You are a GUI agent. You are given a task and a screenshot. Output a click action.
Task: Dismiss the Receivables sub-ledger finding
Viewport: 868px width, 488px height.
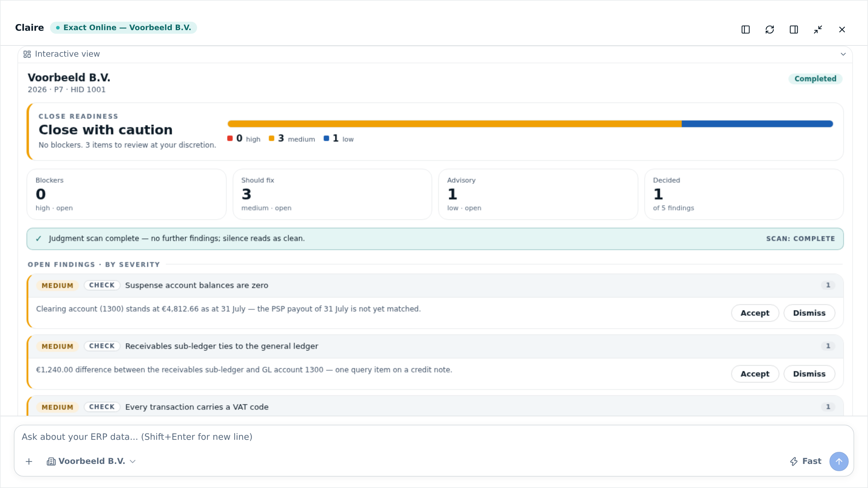click(x=809, y=374)
